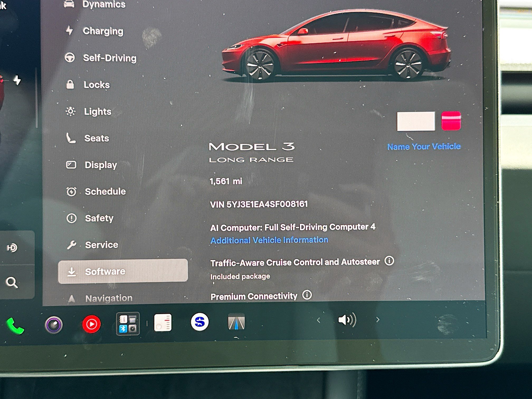Launch the red YouTube Music app
The height and width of the screenshot is (399, 532).
[x=92, y=324]
